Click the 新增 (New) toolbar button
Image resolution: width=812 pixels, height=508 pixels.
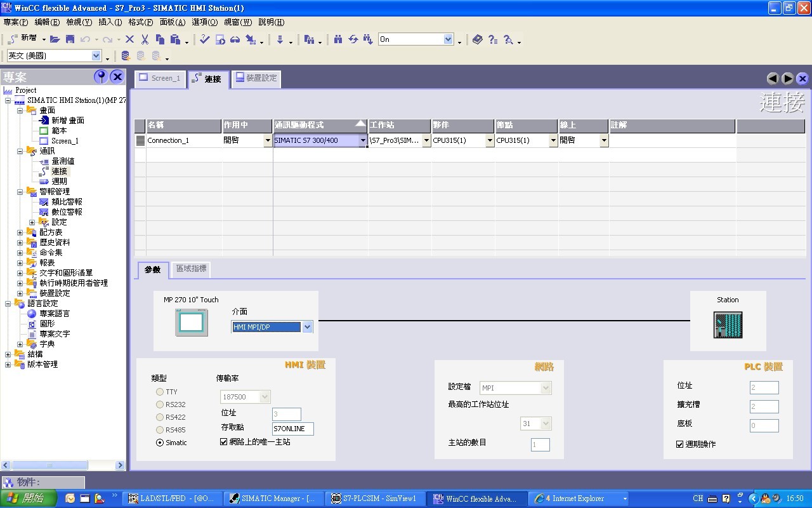pyautogui.click(x=23, y=39)
